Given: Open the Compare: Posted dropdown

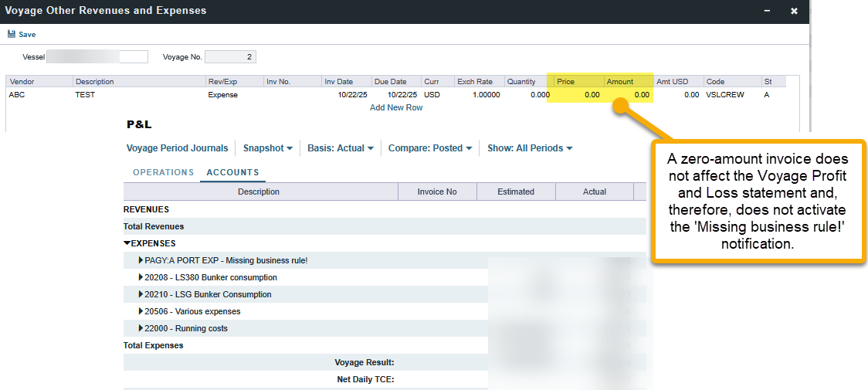Looking at the screenshot, I should 430,148.
